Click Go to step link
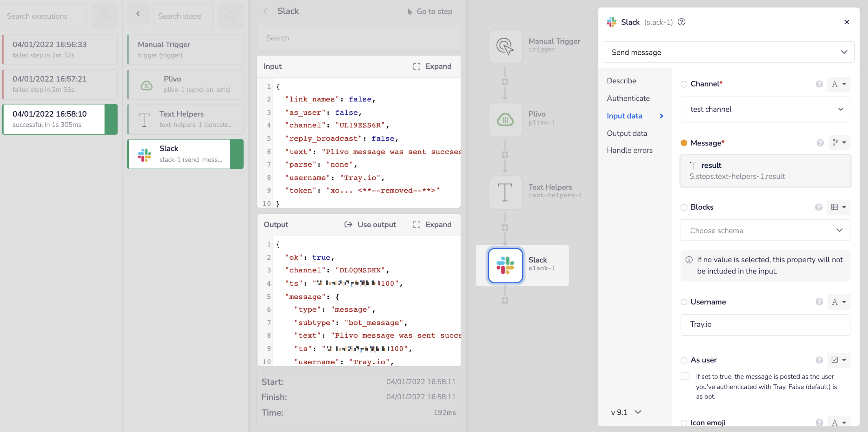 coord(430,11)
